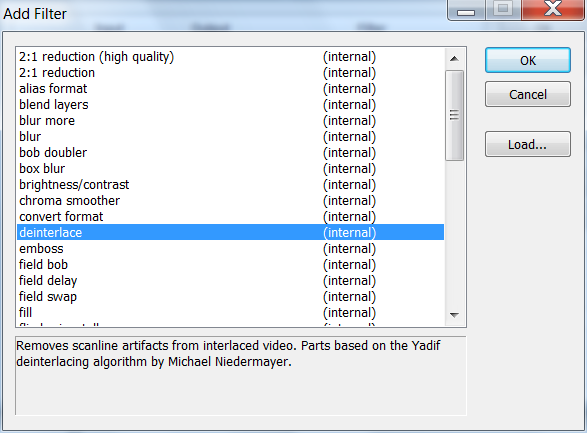Select the brightness/contrast filter
This screenshot has width=587, height=433.
(231, 185)
